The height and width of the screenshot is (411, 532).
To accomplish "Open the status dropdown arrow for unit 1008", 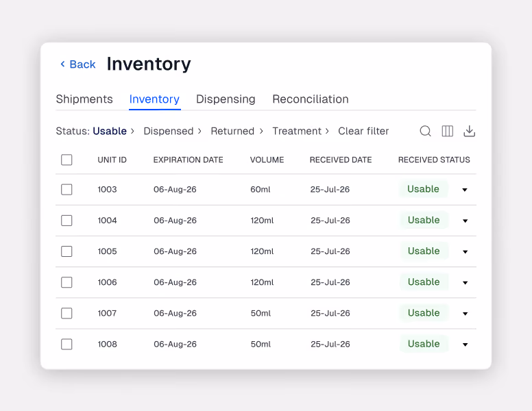I will (465, 345).
